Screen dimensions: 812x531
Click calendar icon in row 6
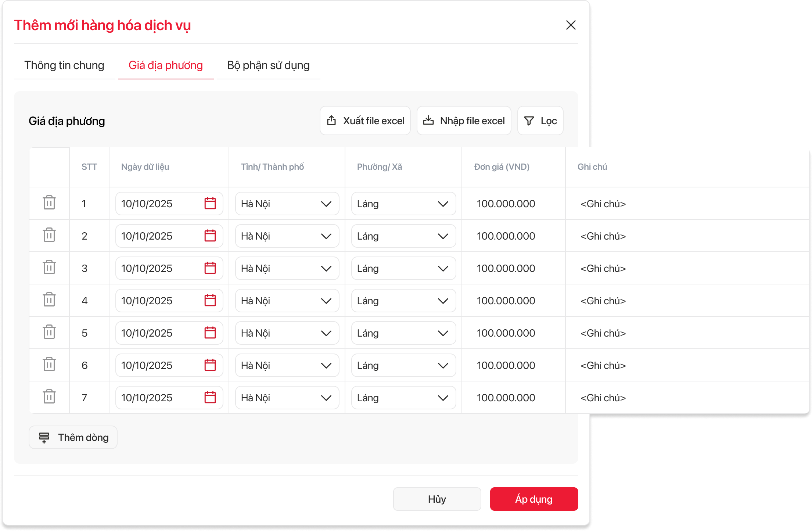tap(210, 365)
